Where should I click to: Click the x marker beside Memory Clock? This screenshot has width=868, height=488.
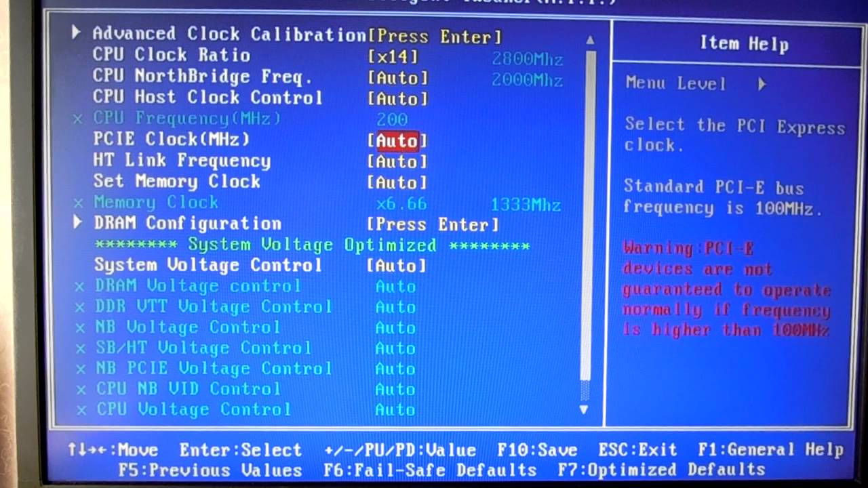click(x=79, y=203)
